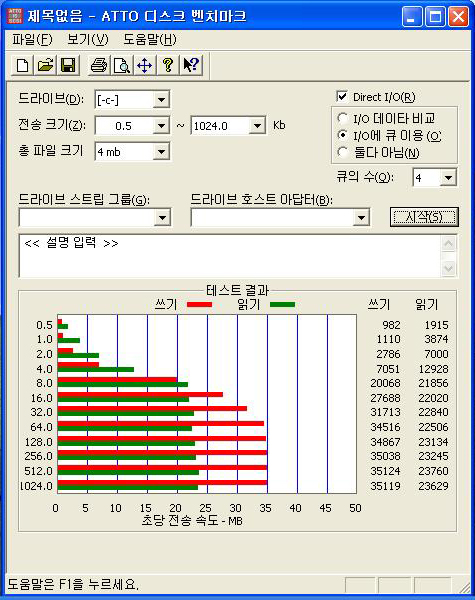Click the green 읽기 legend swatch
475x600 pixels.
282,305
